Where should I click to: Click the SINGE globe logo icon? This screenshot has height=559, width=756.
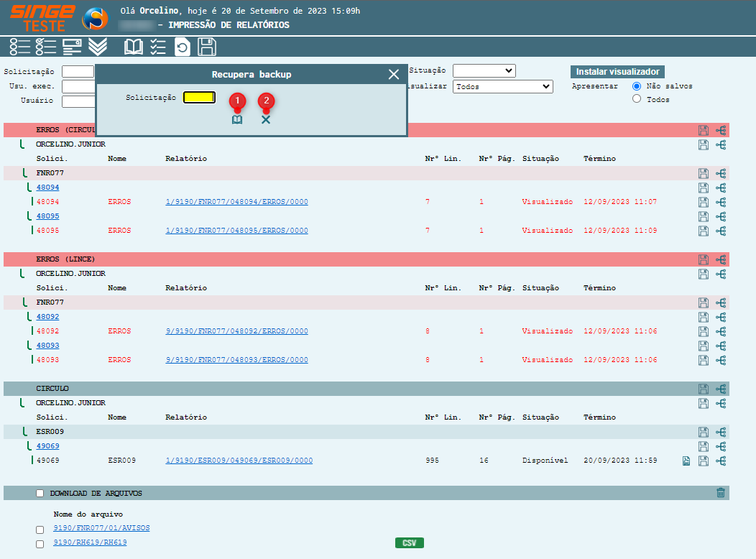95,19
